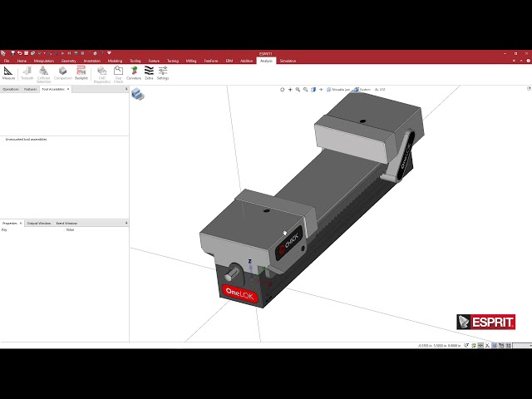Open the Event Window tab

pyautogui.click(x=66, y=224)
